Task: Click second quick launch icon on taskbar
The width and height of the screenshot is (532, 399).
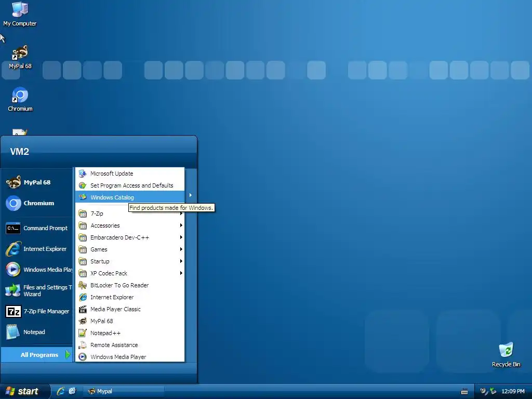Action: [72, 391]
